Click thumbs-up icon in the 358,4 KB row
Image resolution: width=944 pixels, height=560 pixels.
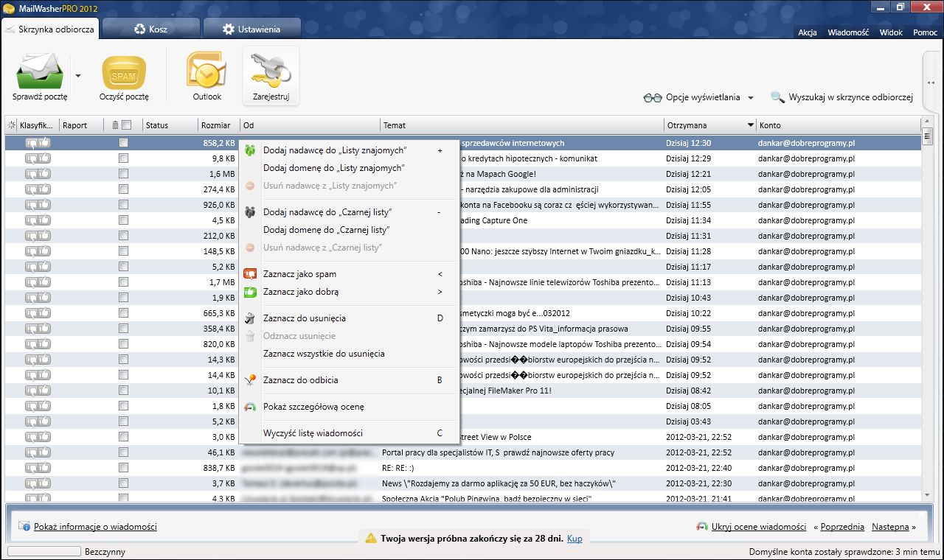[x=45, y=329]
